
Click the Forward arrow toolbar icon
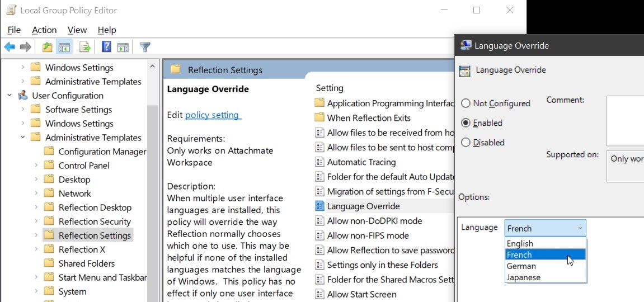[x=25, y=47]
